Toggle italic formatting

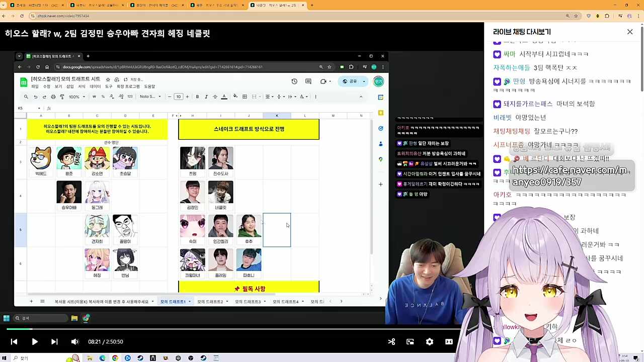[x=206, y=97]
